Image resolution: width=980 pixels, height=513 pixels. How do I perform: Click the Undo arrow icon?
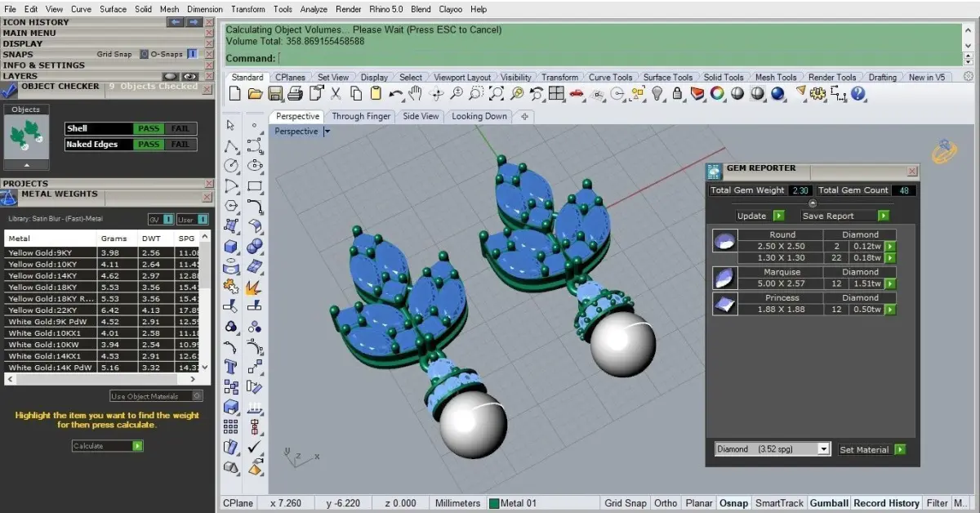tap(396, 94)
